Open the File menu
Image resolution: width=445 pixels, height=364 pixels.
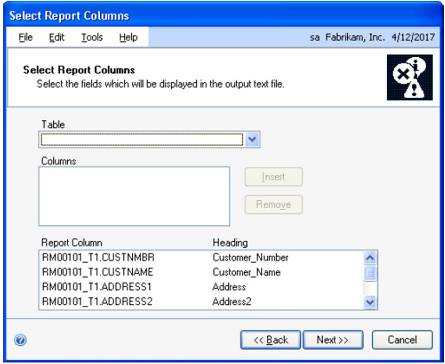point(26,37)
